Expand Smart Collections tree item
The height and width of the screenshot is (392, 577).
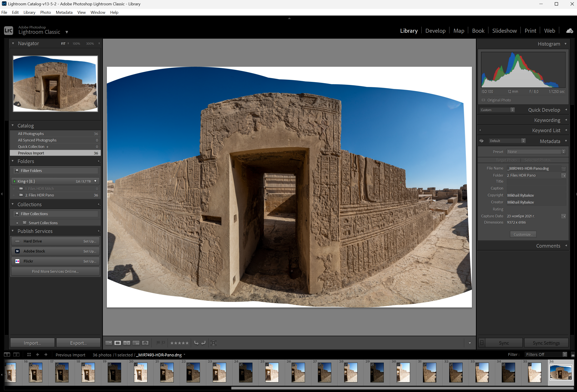(x=17, y=223)
